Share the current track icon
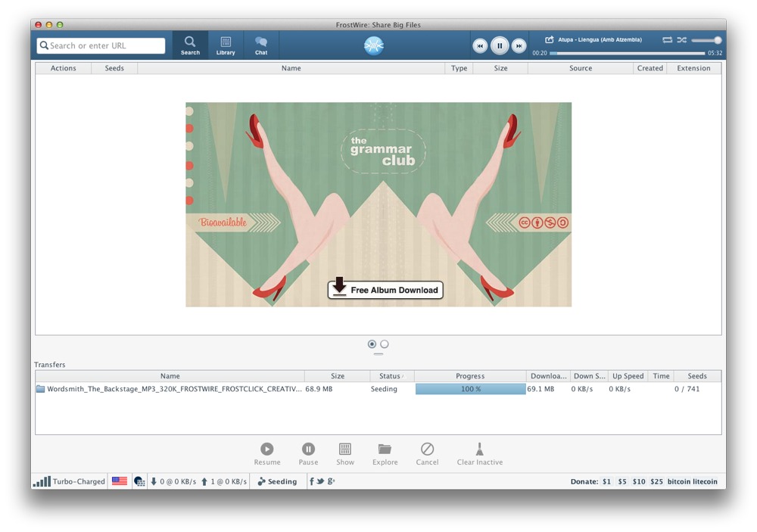The image size is (757, 532). pos(550,39)
